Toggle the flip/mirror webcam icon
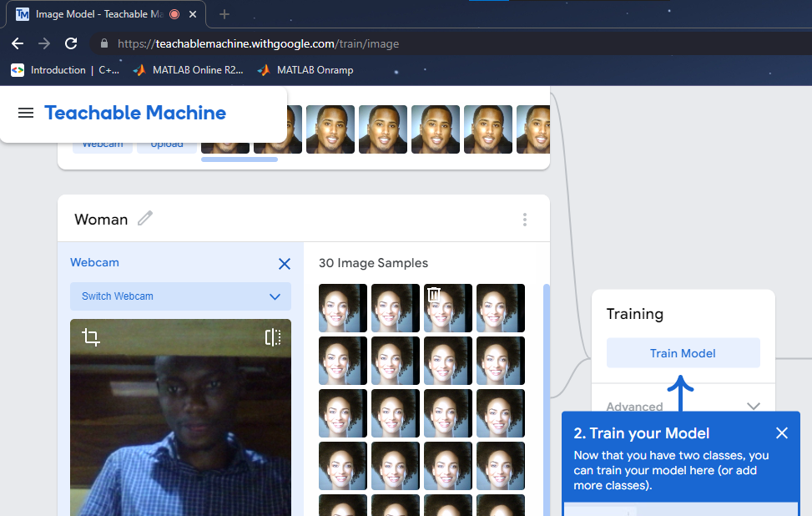The height and width of the screenshot is (516, 812). pyautogui.click(x=272, y=337)
